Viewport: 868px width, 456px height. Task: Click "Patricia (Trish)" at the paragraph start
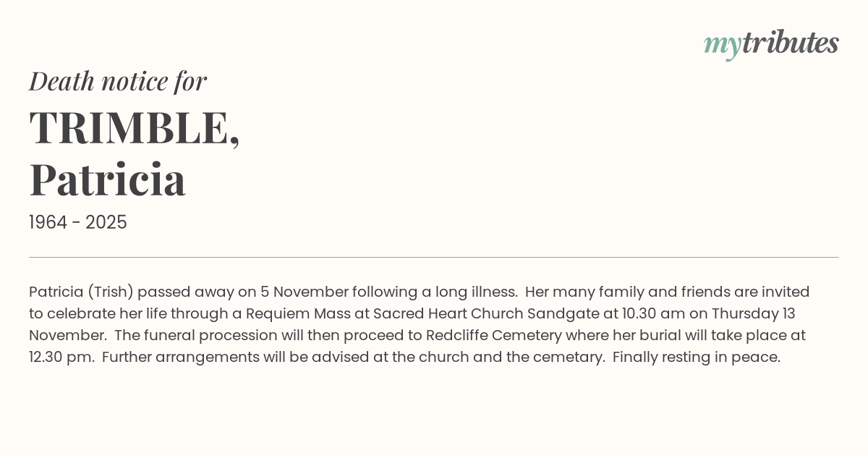tap(81, 292)
